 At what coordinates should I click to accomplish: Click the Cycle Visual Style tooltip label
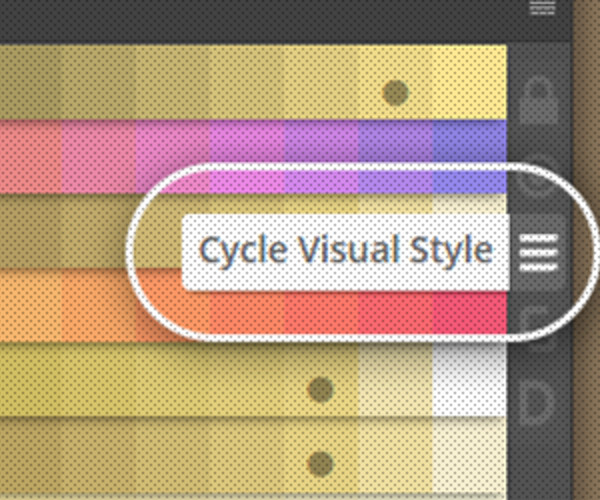(x=346, y=252)
